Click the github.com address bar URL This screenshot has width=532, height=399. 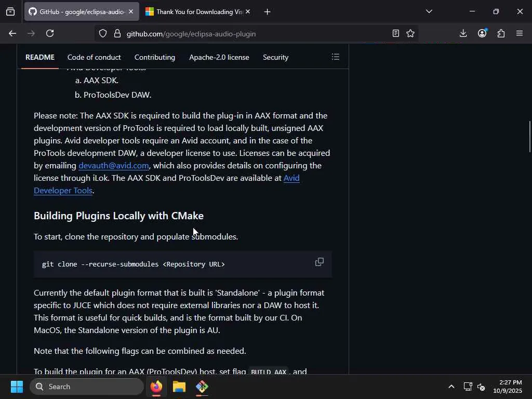pyautogui.click(x=191, y=34)
